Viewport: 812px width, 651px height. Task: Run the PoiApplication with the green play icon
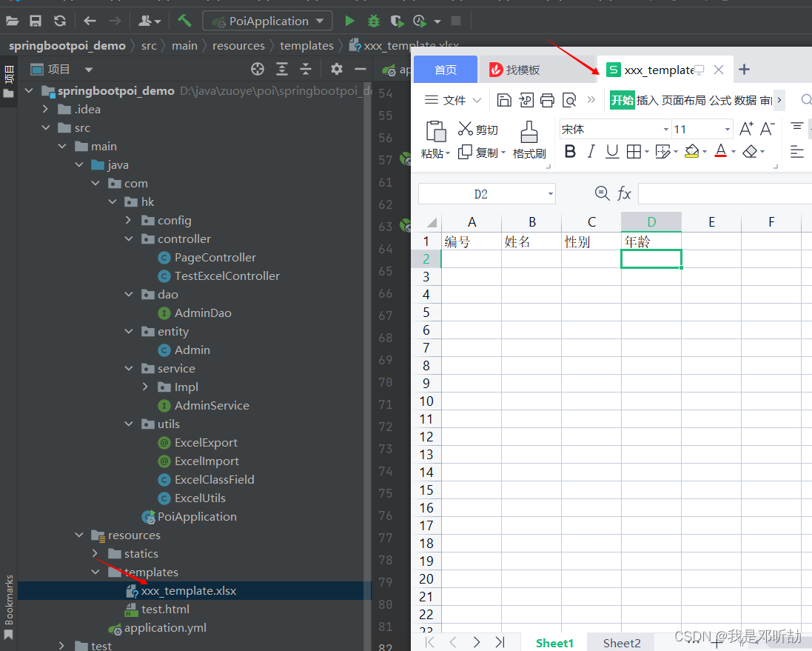tap(349, 20)
